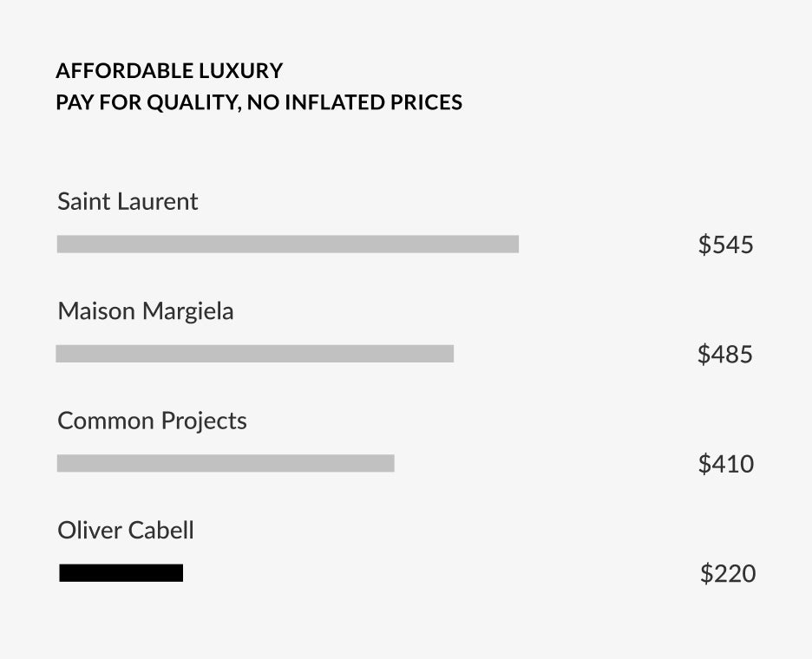The height and width of the screenshot is (659, 812).
Task: Click the Affordable Luxury heading
Action: pyautogui.click(x=169, y=70)
